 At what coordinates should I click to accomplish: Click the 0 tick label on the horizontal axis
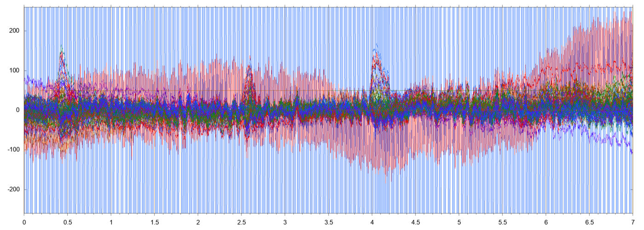(x=24, y=222)
